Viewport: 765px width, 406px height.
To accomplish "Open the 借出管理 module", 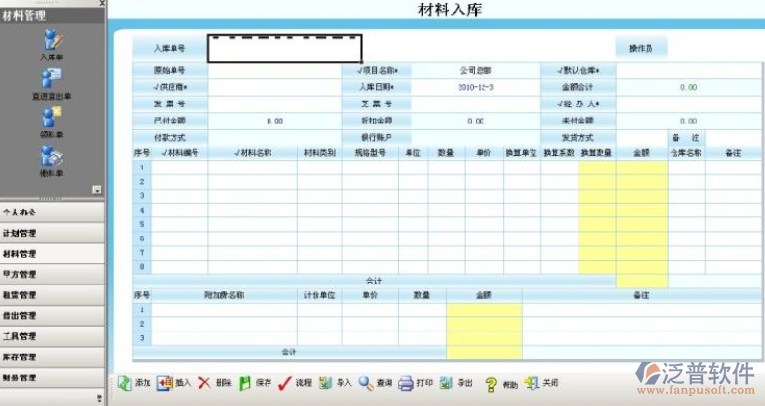I will (52, 316).
